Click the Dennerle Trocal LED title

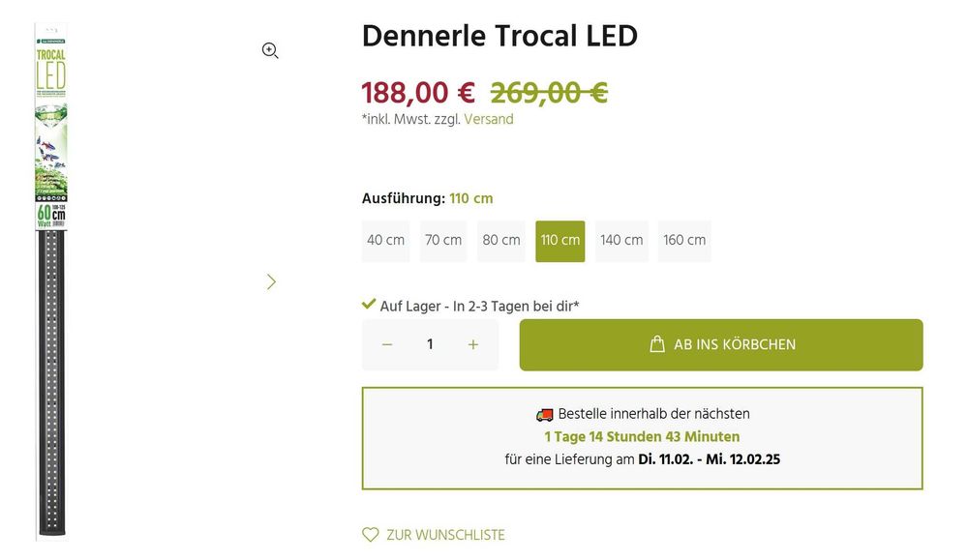[499, 37]
